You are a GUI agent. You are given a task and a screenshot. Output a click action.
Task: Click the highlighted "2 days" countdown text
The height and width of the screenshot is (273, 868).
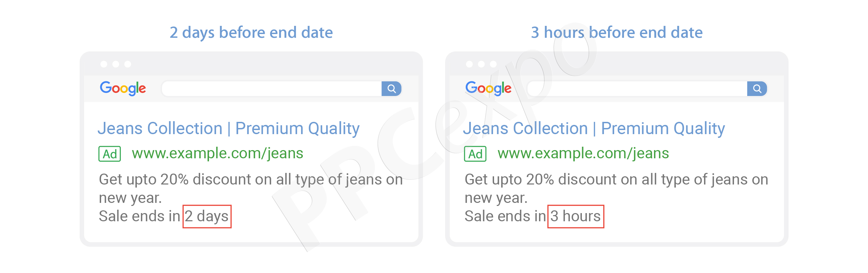[x=207, y=216]
